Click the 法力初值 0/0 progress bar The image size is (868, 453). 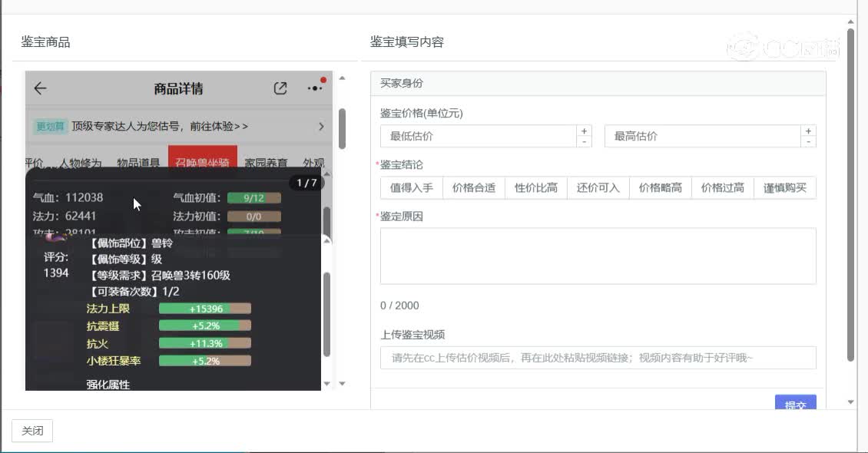click(254, 217)
